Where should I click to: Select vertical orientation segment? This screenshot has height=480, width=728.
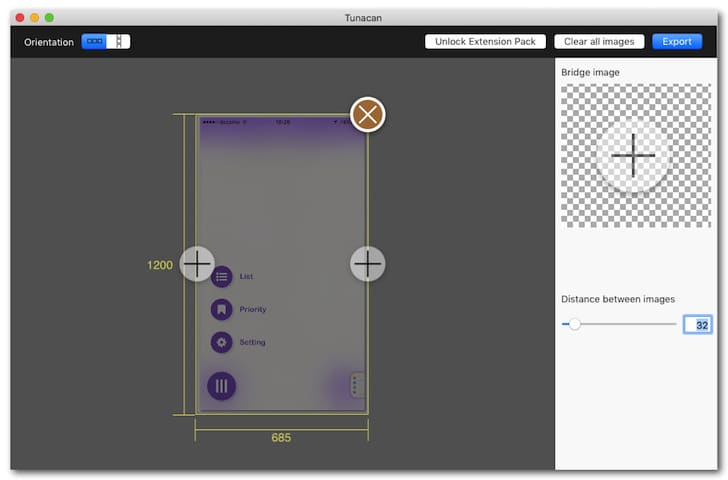pyautogui.click(x=118, y=42)
